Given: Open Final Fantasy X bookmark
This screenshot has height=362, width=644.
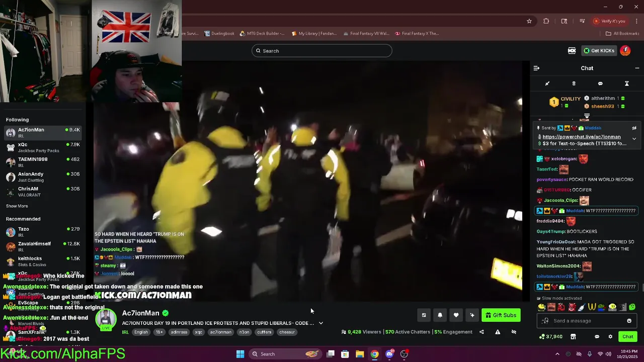Looking at the screenshot, I should pyautogui.click(x=417, y=34).
